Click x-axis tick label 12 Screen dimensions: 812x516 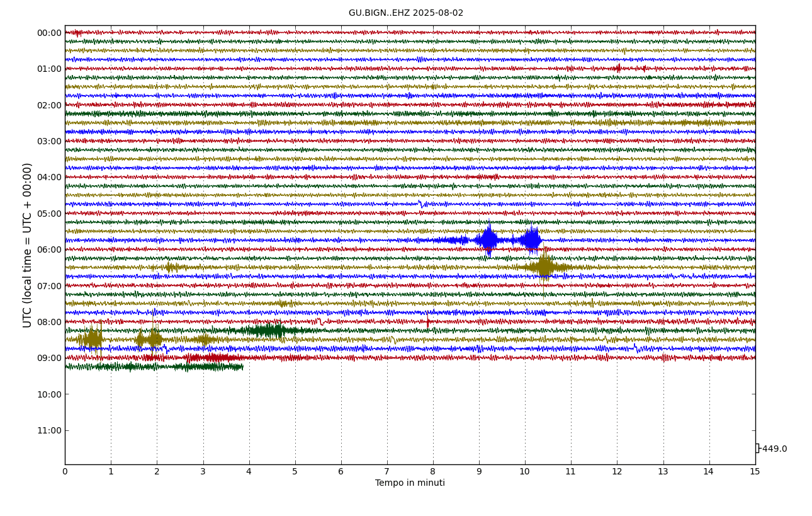coord(617,472)
